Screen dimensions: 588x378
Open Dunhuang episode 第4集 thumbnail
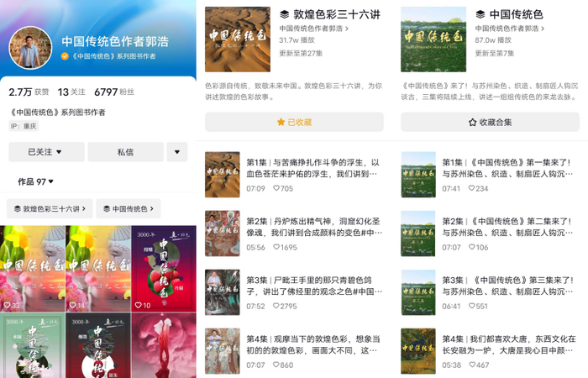(x=223, y=351)
